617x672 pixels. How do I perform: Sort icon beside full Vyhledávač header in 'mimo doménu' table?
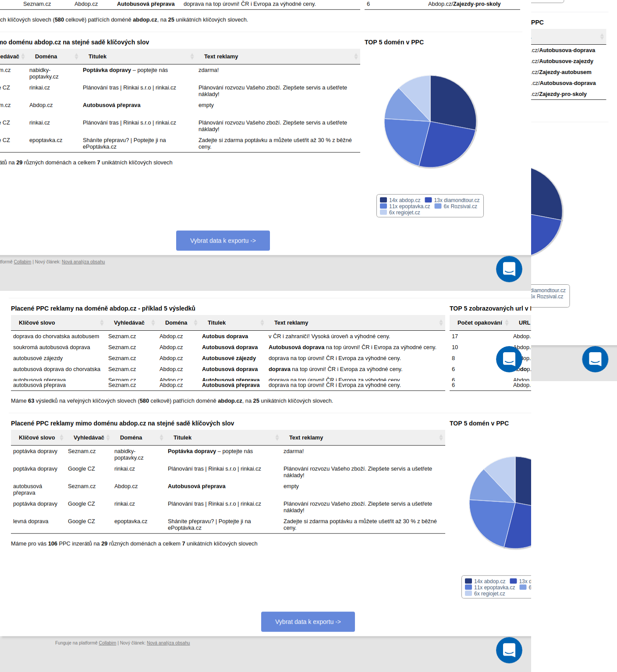[x=108, y=438]
